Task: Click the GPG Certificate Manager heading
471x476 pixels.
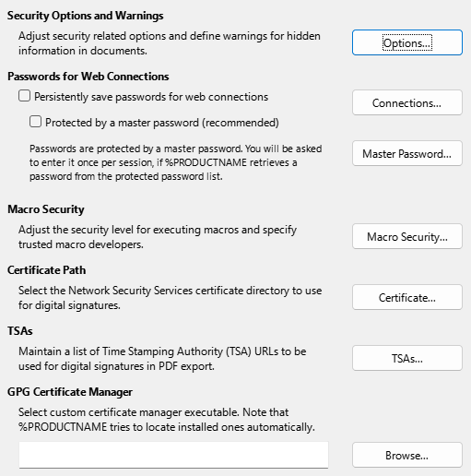Action: [x=70, y=392]
